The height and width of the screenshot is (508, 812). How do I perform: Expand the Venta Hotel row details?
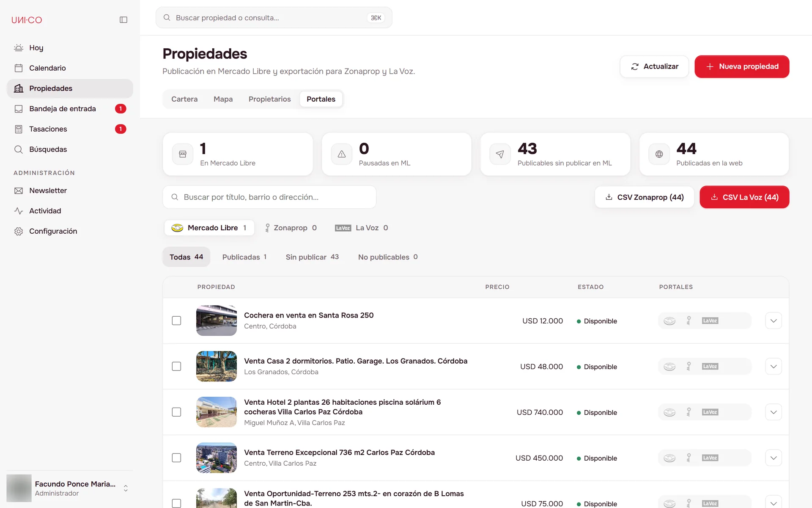pyautogui.click(x=774, y=412)
